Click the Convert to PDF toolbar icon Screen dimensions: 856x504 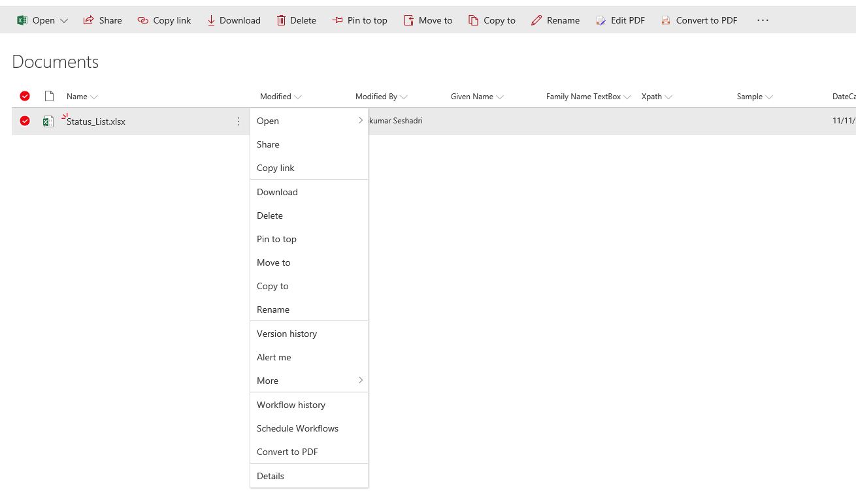[x=665, y=20]
